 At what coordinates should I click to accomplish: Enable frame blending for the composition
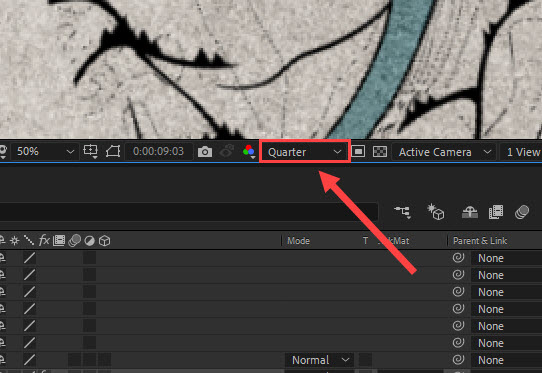[496, 212]
